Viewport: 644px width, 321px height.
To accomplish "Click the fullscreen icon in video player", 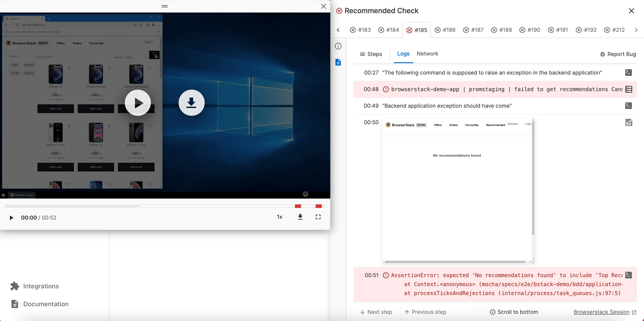I will (319, 217).
